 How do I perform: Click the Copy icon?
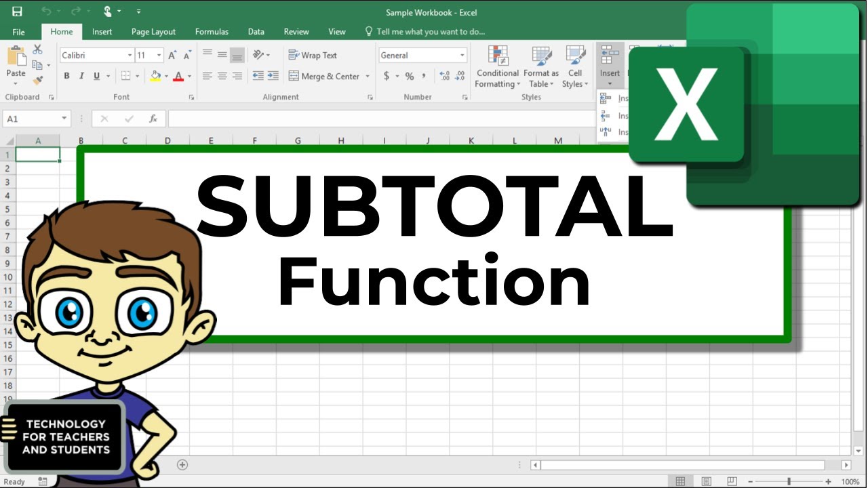click(37, 65)
